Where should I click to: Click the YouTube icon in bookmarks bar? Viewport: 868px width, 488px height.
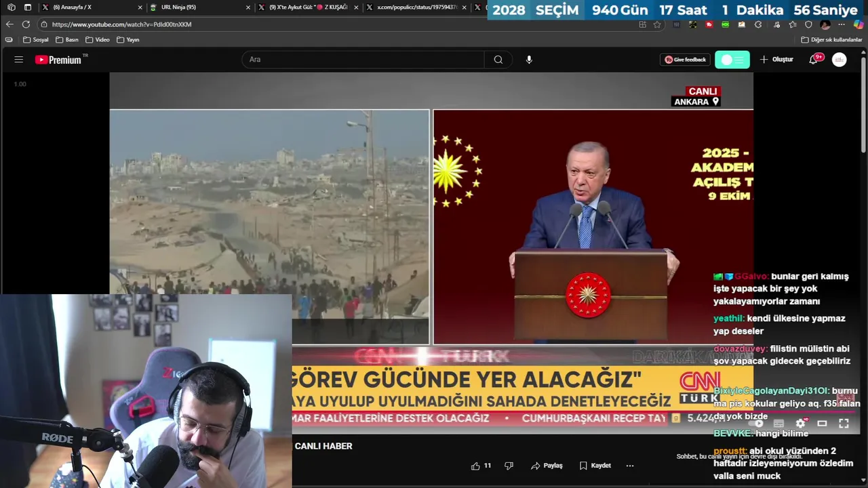(x=9, y=39)
